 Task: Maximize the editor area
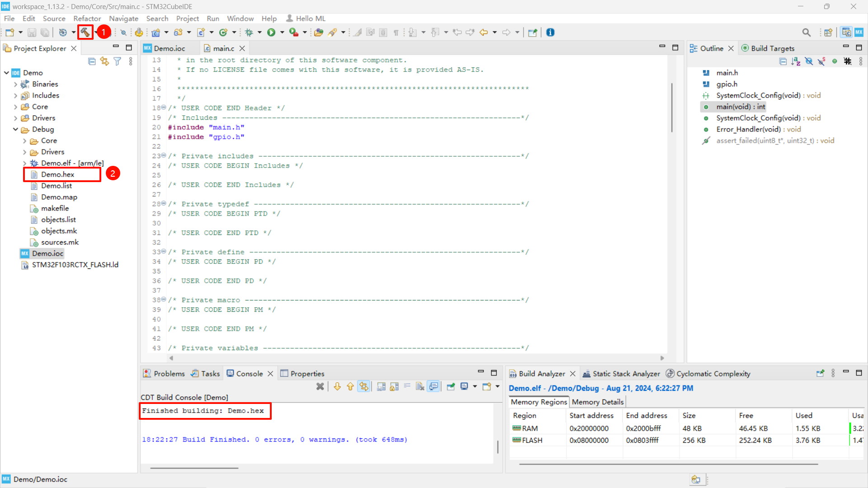(675, 47)
